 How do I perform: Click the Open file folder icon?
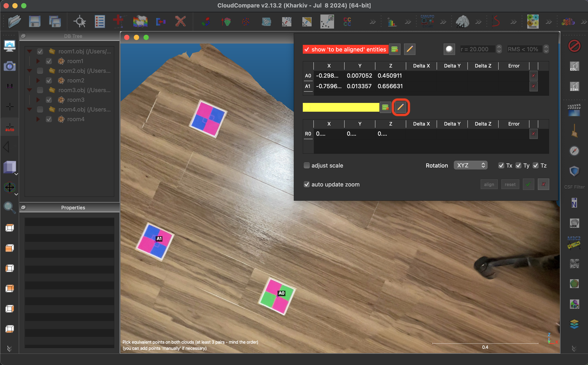15,22
